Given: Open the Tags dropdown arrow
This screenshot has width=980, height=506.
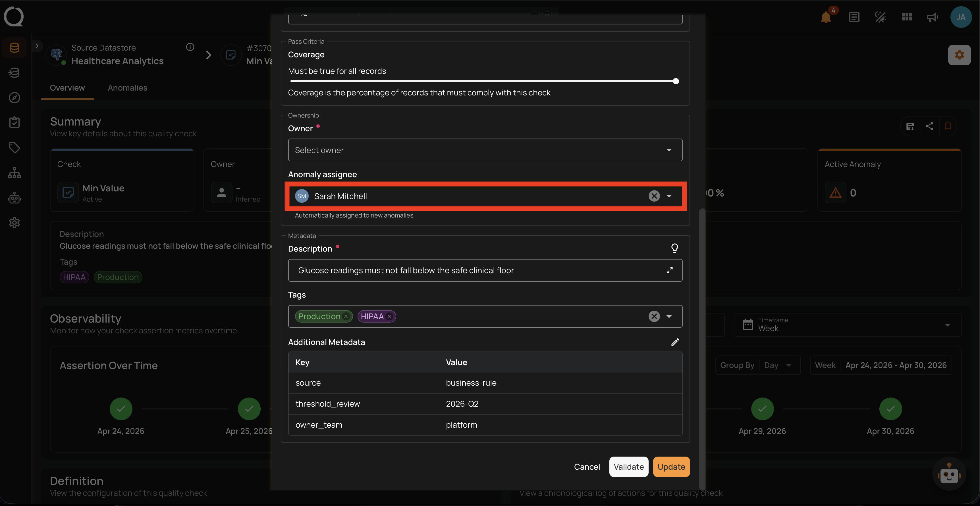Looking at the screenshot, I should pyautogui.click(x=669, y=316).
